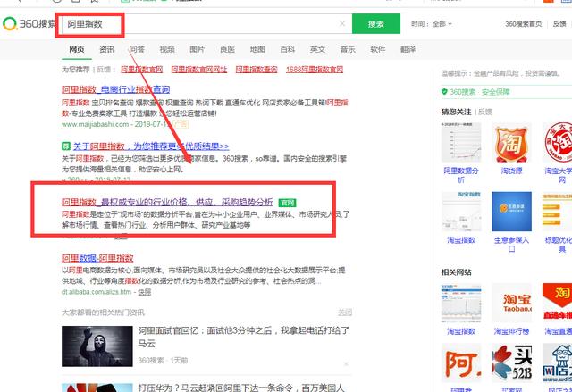Click the 淘宝排行榜 text link
The width and height of the screenshot is (572, 392).
point(511,331)
